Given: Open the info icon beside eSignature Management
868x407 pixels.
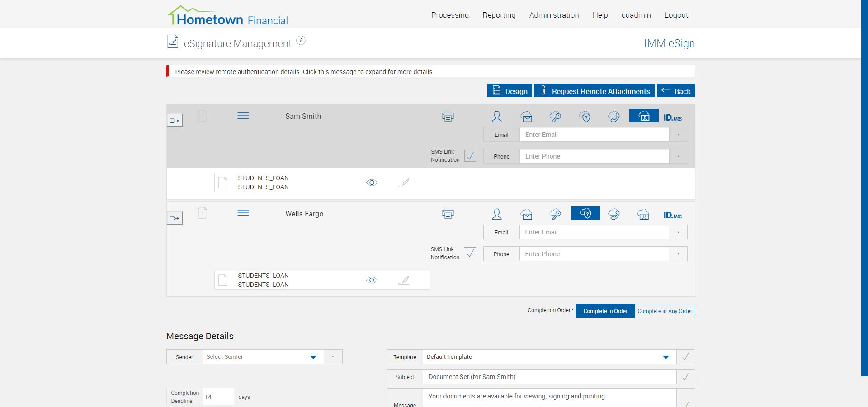Looking at the screenshot, I should click(301, 41).
